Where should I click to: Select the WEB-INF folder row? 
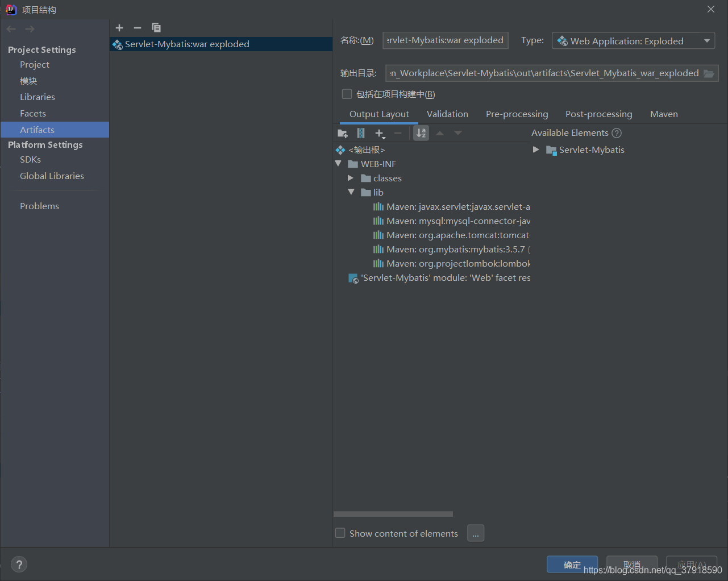coord(372,164)
